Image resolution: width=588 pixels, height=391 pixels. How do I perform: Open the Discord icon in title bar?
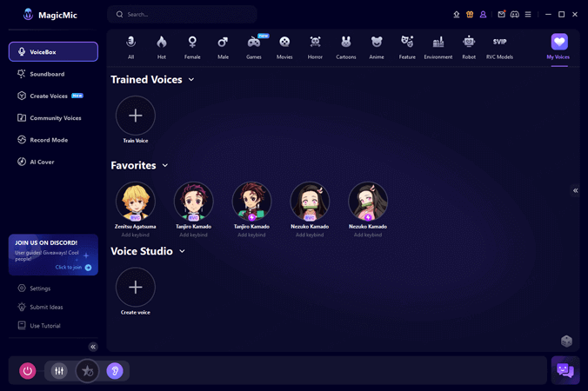coord(515,14)
